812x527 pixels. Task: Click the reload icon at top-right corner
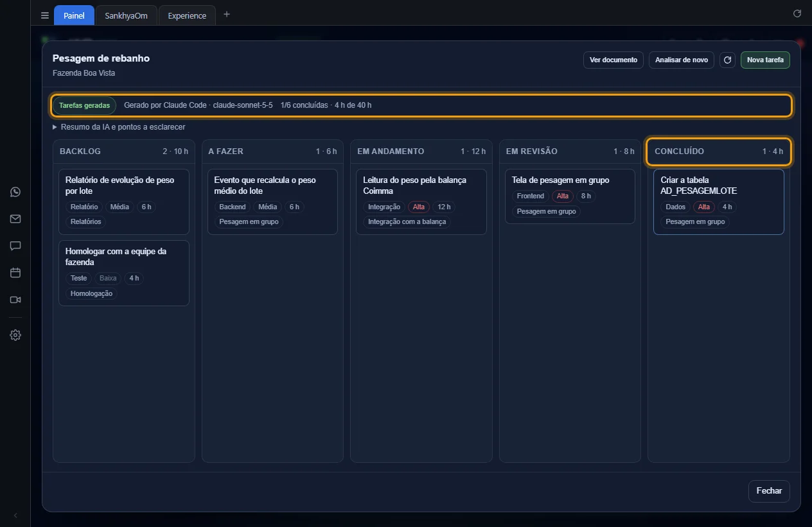click(x=797, y=13)
